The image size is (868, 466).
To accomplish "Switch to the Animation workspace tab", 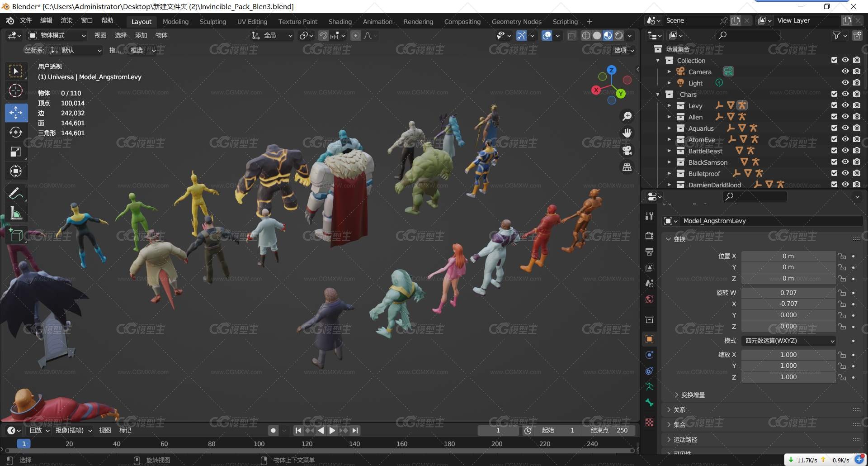I will click(377, 22).
